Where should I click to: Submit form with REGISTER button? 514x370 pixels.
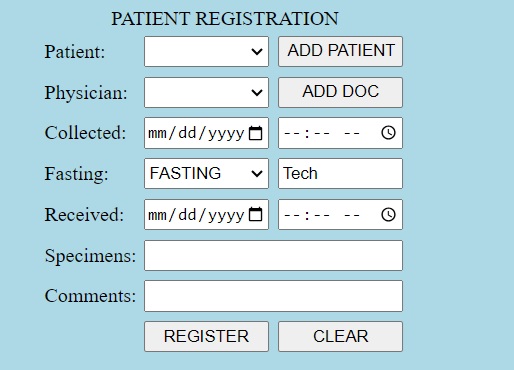click(206, 336)
